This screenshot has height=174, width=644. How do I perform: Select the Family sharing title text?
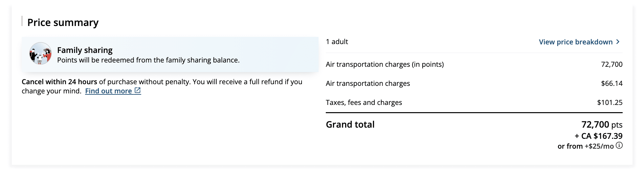[x=85, y=50]
